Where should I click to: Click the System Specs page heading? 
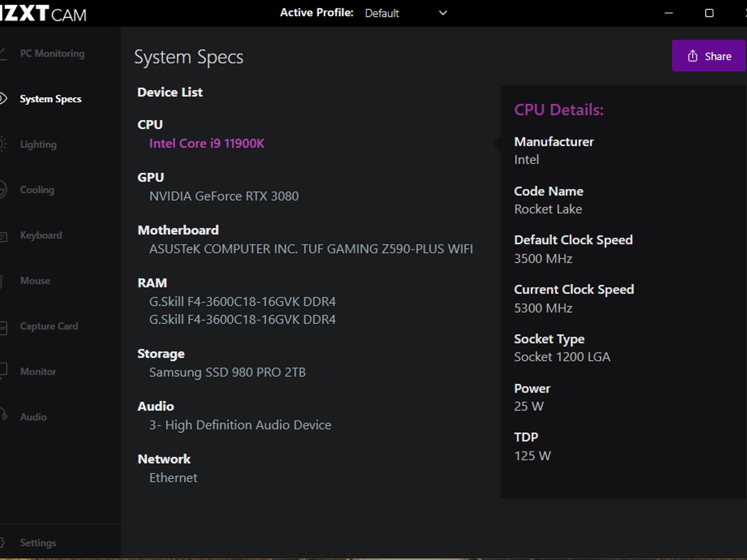point(189,58)
